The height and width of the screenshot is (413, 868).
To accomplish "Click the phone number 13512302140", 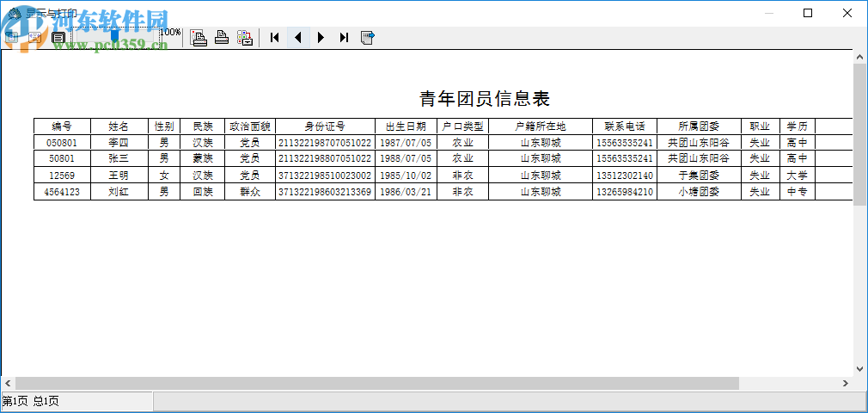I will tap(625, 176).
